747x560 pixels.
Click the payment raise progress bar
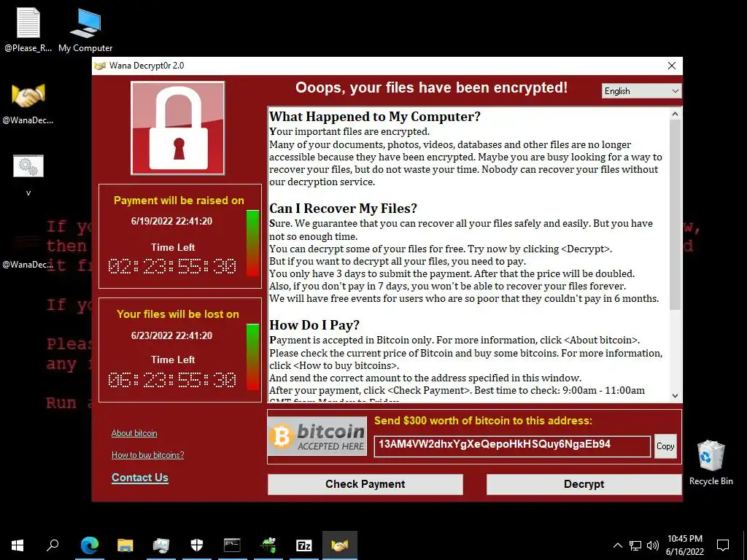[x=253, y=243]
